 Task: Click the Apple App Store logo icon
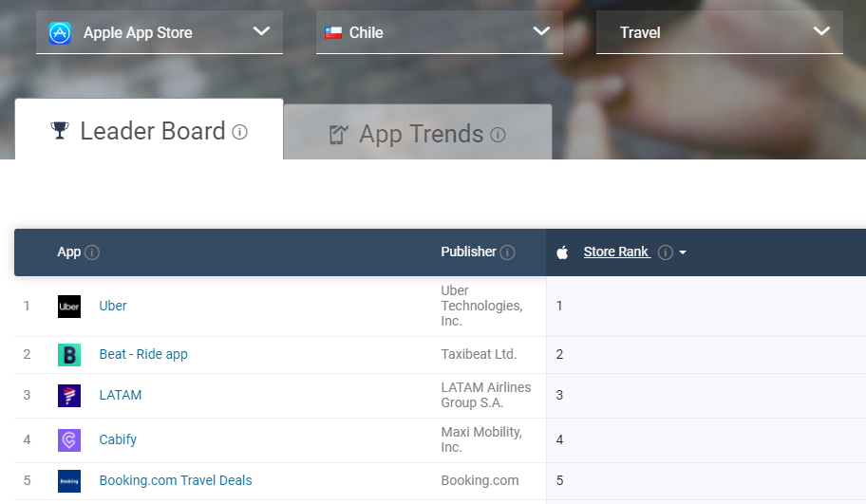coord(60,32)
